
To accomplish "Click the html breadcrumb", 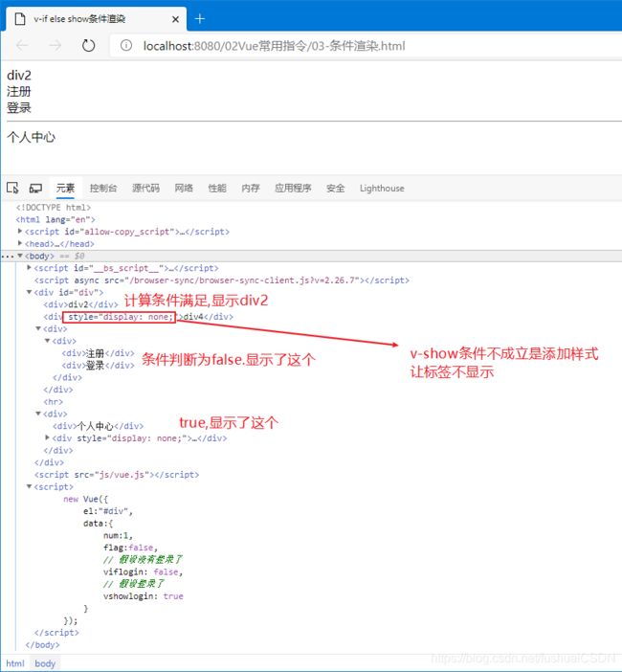I will 15,663.
